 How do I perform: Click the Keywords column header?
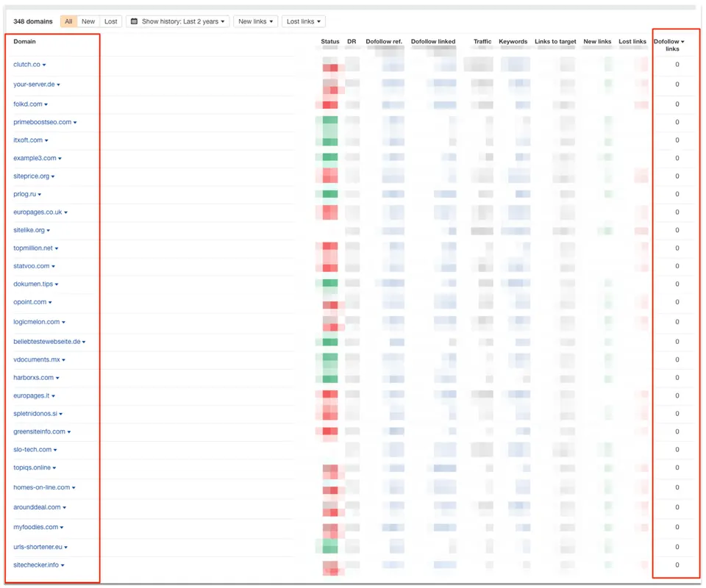(x=513, y=41)
